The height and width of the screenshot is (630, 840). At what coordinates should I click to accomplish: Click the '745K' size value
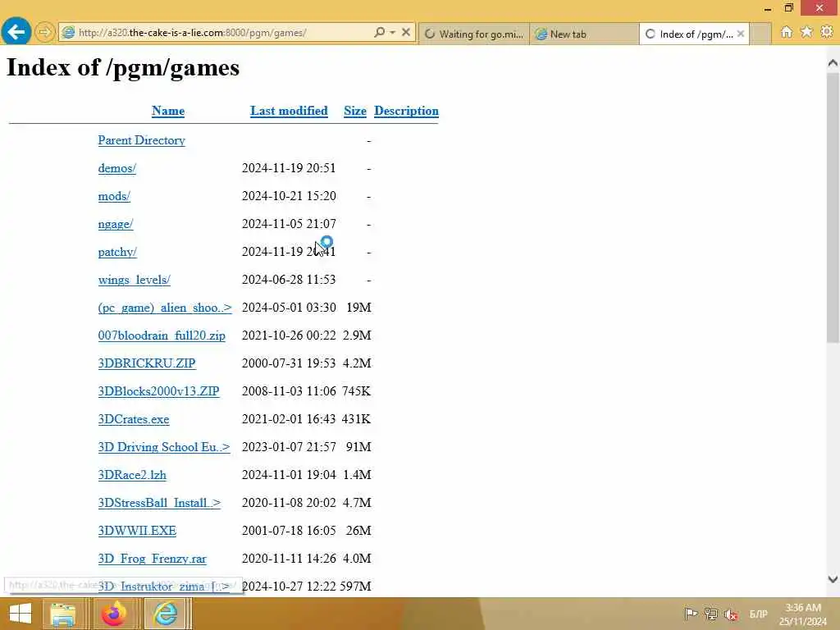[356, 391]
